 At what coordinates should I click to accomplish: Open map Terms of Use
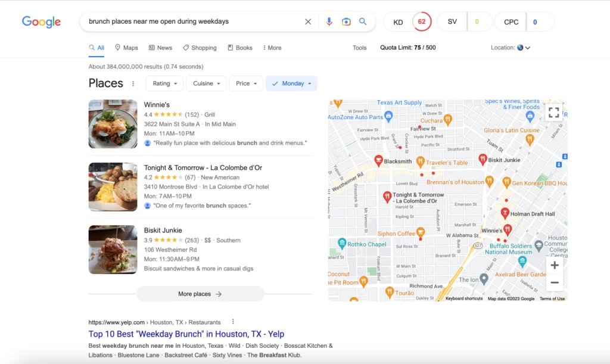click(x=552, y=298)
